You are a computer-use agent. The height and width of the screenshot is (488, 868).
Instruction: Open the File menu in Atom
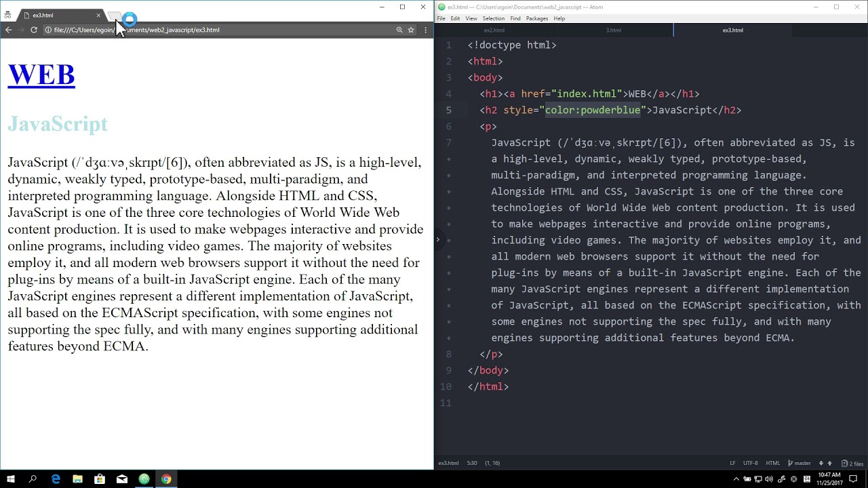point(441,18)
